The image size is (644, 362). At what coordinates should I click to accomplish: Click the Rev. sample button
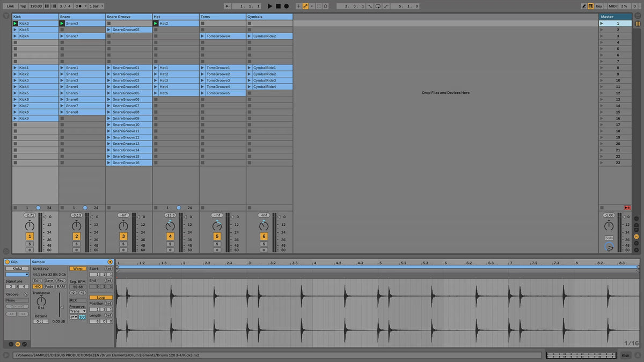click(x=61, y=280)
